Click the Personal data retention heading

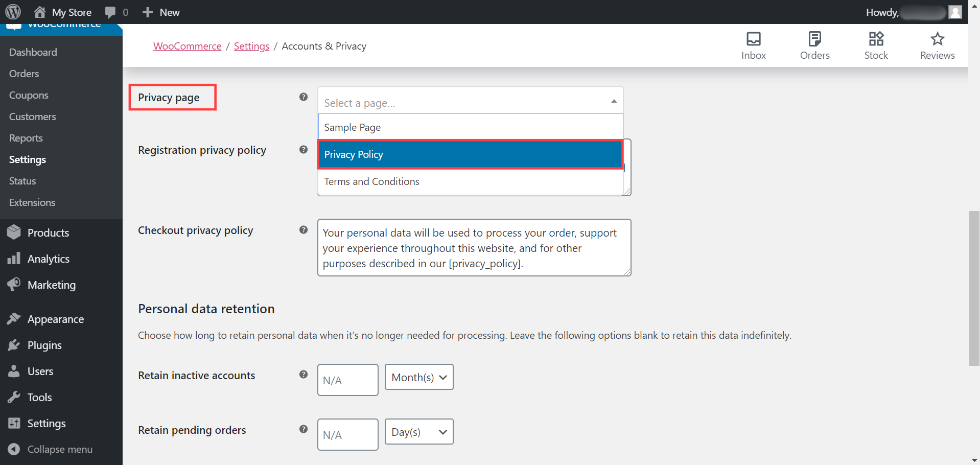click(x=206, y=309)
